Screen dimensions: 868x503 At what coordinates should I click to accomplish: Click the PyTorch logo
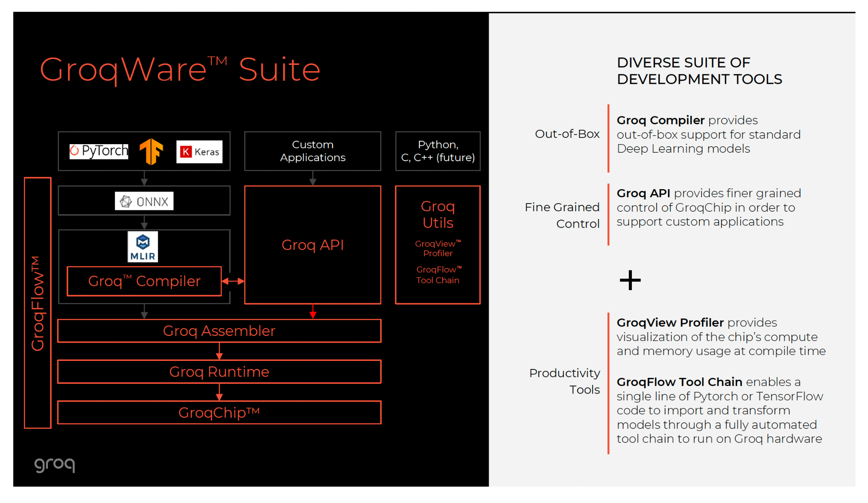coord(99,151)
